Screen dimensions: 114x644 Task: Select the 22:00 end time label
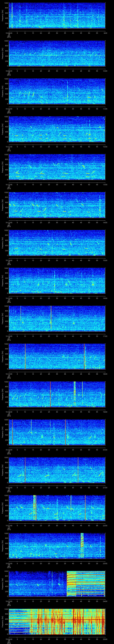(105, 525)
